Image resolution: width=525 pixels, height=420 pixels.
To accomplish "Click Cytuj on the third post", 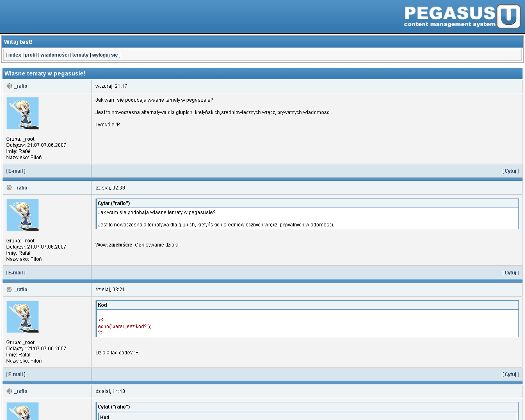I will coord(510,374).
